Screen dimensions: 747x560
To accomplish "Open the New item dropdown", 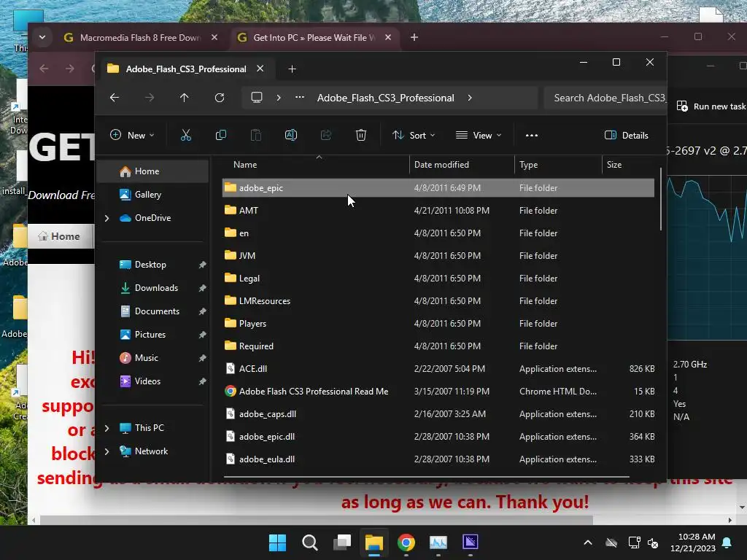I will 132,135.
